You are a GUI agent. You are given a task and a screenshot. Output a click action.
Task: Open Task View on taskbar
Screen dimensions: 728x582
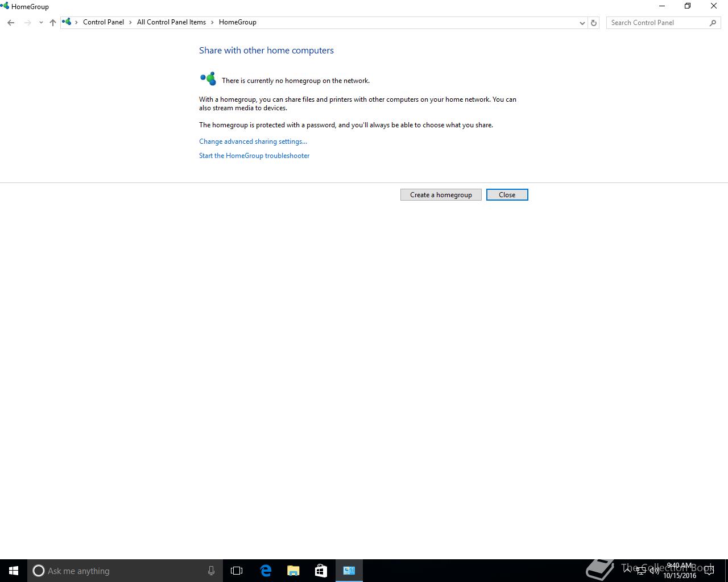click(x=237, y=571)
